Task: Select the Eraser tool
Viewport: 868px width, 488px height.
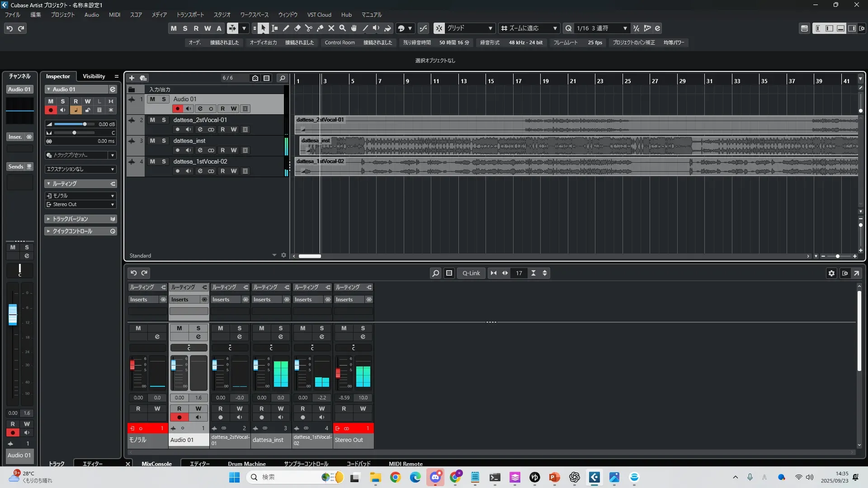Action: 297,28
